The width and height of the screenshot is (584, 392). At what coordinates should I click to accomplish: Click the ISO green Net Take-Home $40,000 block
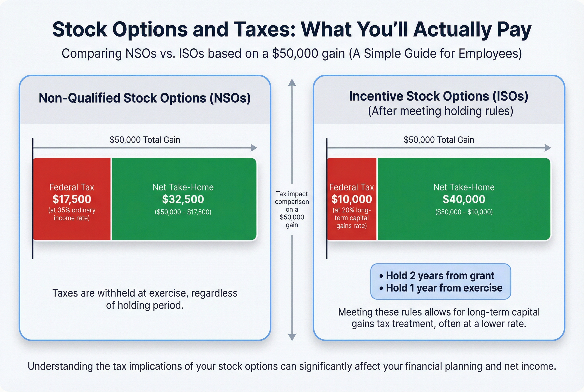(464, 199)
